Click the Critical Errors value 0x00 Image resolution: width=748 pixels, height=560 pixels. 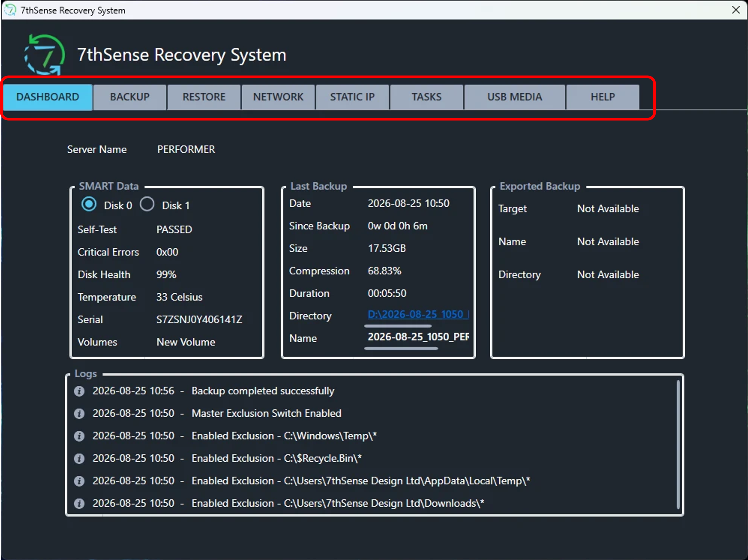coord(167,252)
